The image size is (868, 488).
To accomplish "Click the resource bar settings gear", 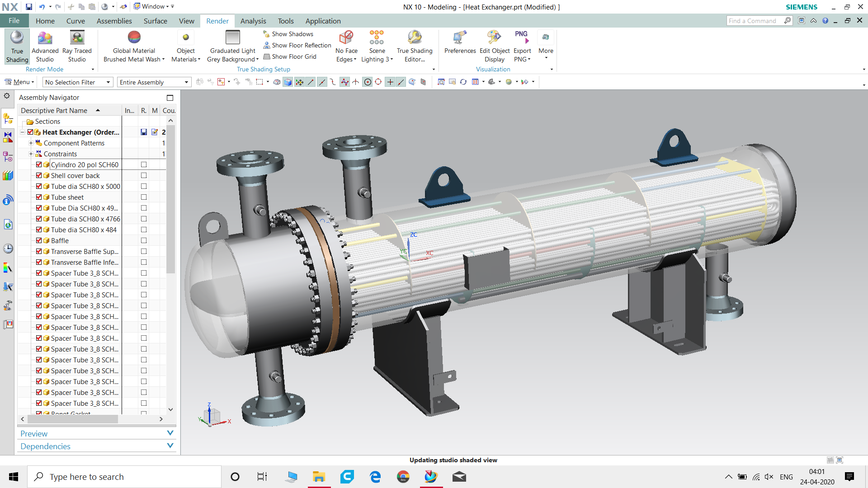I will pyautogui.click(x=7, y=96).
